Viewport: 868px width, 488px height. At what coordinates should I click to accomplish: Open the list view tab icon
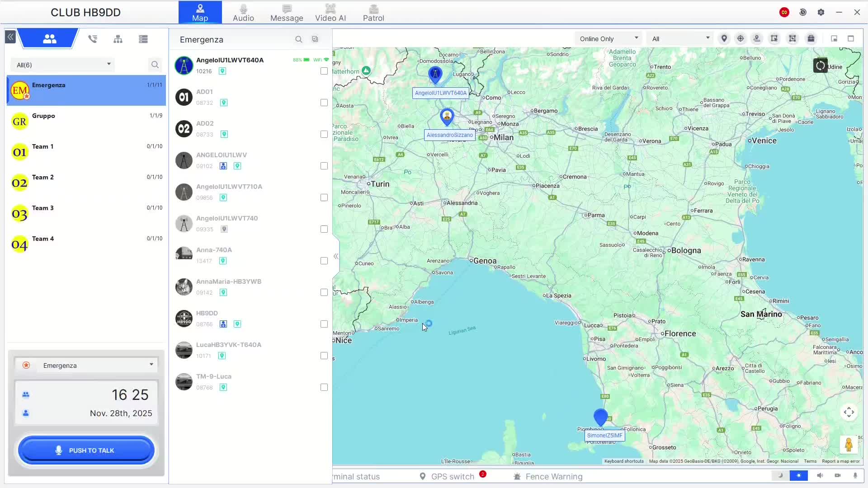pyautogui.click(x=143, y=39)
